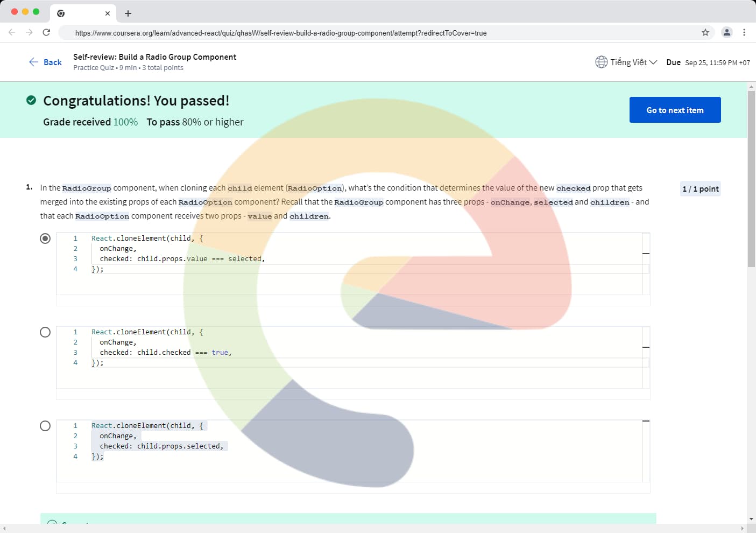Viewport: 756px width, 533px height.
Task: Select the child.checked === true option
Action: 45,332
